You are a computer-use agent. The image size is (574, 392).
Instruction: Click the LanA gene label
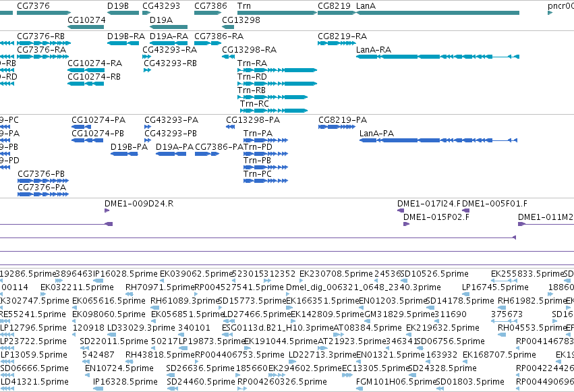366,6
